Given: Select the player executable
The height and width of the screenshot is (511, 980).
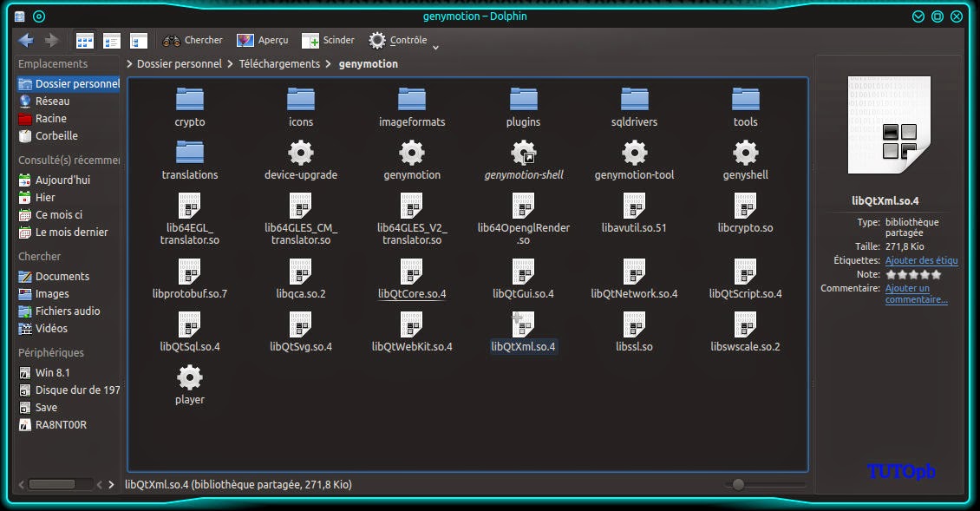Looking at the screenshot, I should (190, 385).
